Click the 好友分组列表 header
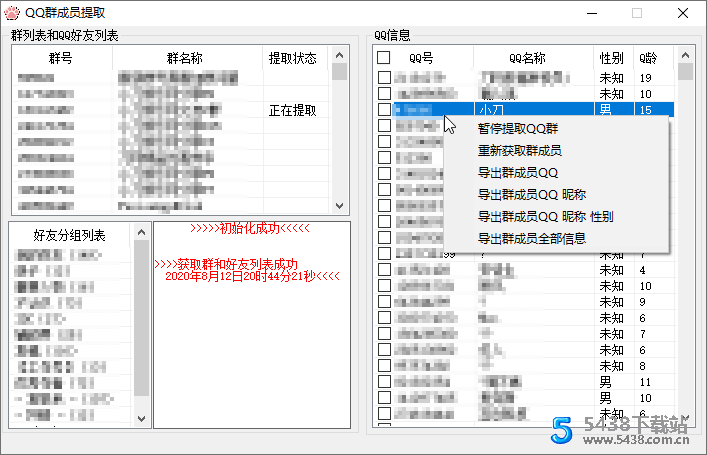The image size is (707, 455). point(70,235)
